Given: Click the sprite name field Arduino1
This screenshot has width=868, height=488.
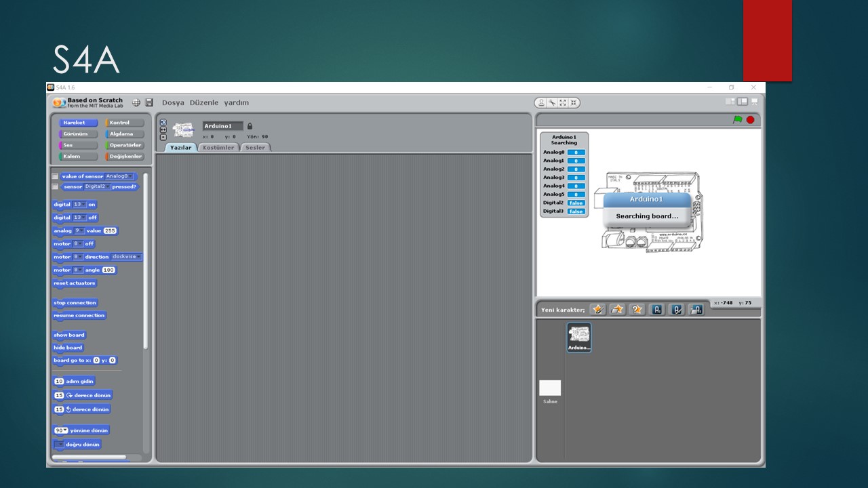Looking at the screenshot, I should pyautogui.click(x=222, y=126).
